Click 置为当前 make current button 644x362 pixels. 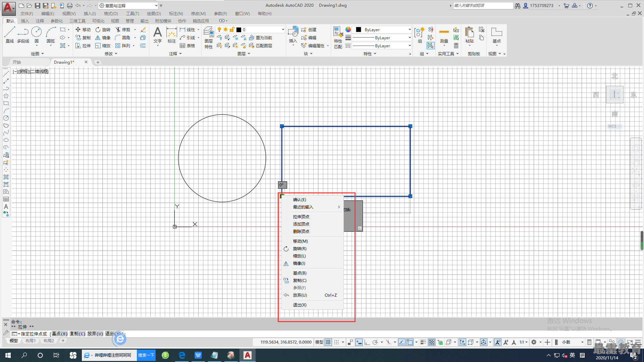tap(260, 38)
